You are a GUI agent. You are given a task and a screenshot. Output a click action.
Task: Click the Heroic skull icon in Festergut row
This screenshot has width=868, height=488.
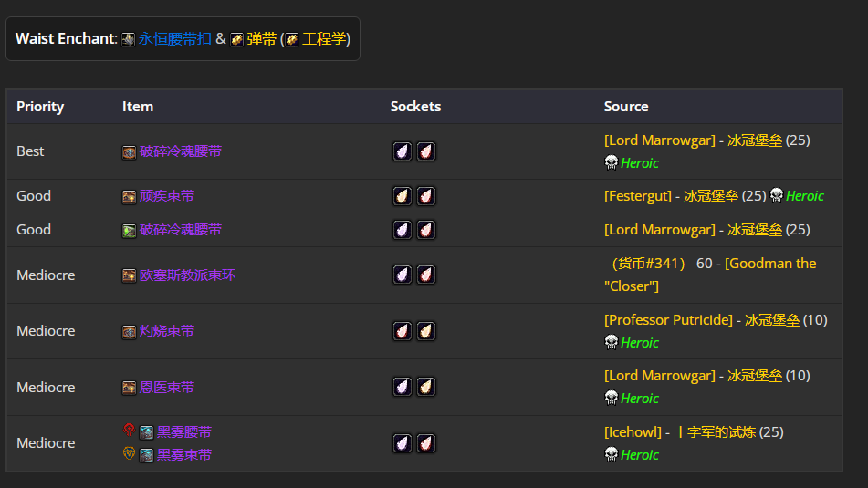click(776, 195)
